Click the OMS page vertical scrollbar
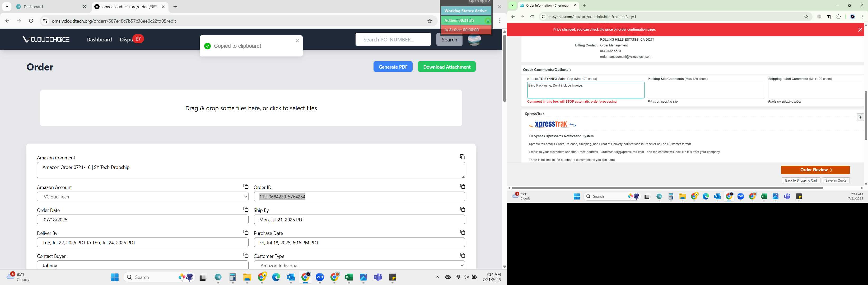868x285 pixels. pyautogui.click(x=505, y=69)
